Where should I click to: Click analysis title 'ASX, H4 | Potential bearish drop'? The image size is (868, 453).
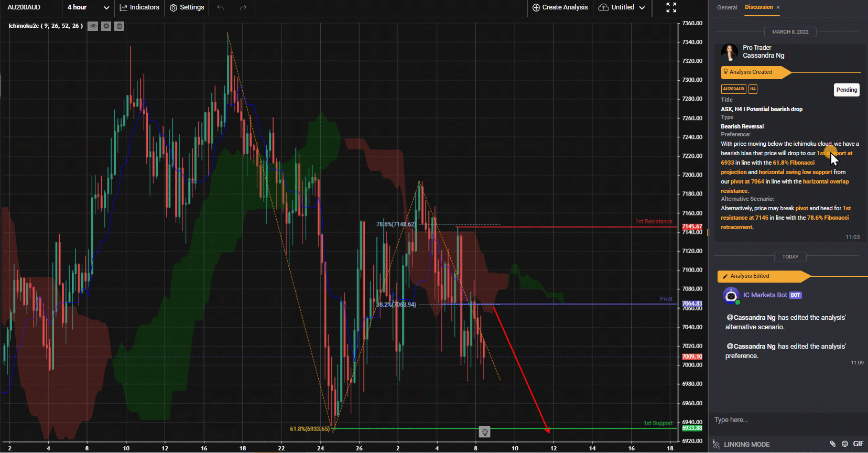click(x=762, y=109)
